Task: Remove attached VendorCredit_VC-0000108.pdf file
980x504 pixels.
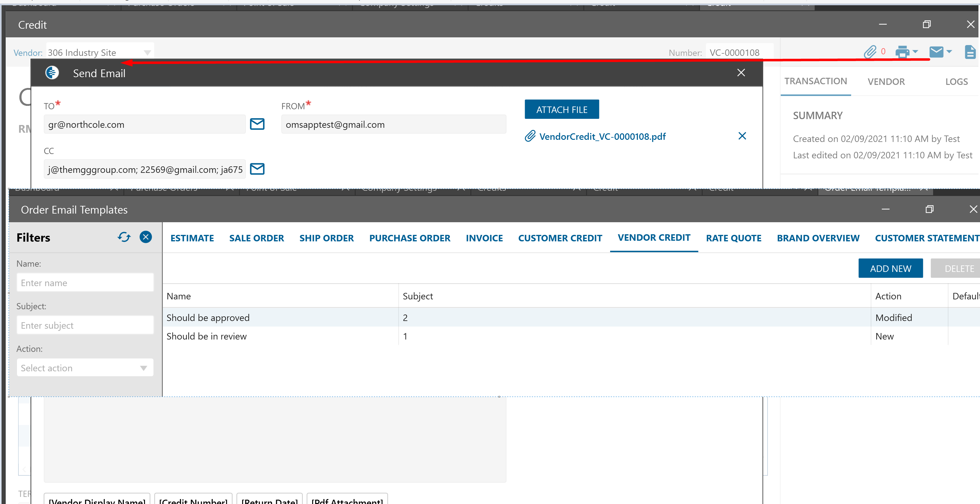Action: [x=742, y=136]
